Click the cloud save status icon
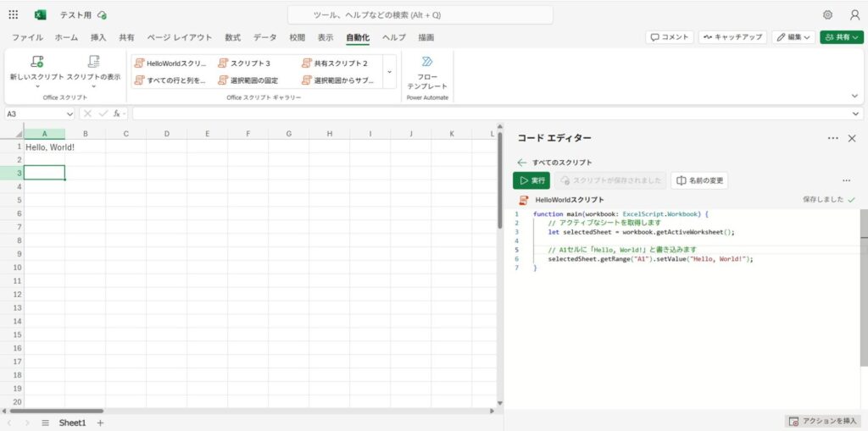Viewport: 868px width, 431px height. coord(102,15)
